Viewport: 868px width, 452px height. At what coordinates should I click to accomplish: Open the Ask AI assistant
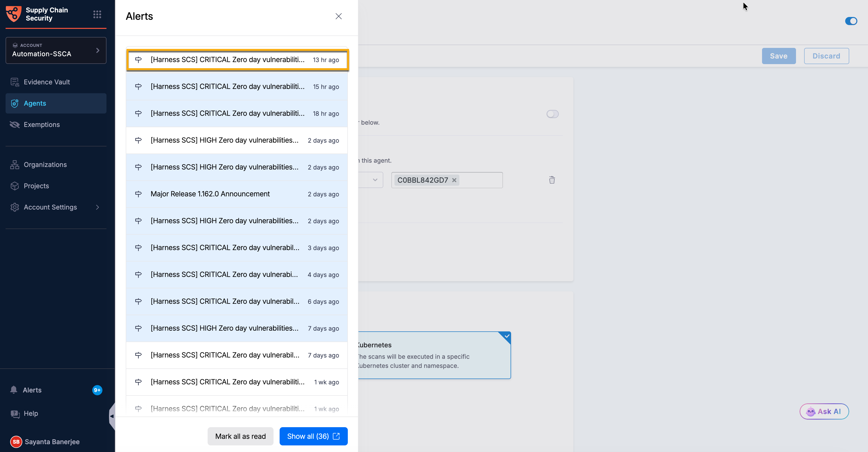tap(824, 411)
